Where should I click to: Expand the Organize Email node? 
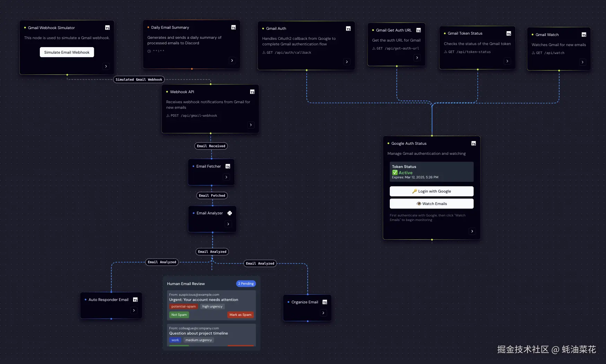(323, 313)
